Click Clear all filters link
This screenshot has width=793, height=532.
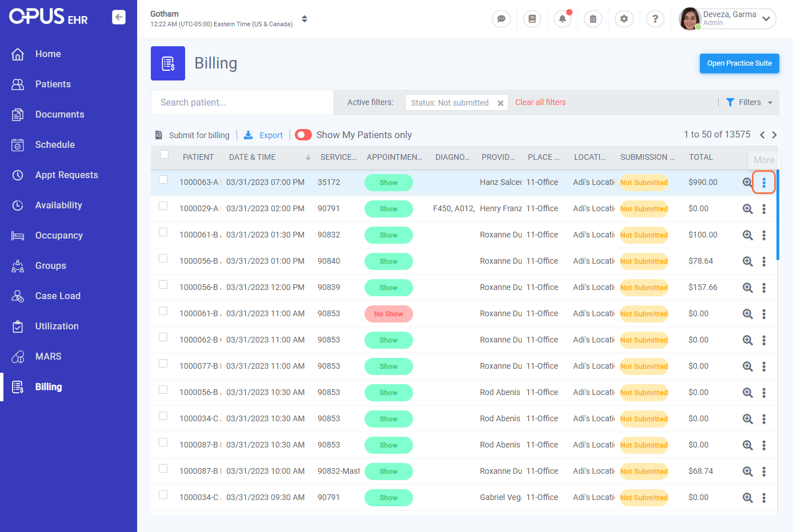click(540, 102)
